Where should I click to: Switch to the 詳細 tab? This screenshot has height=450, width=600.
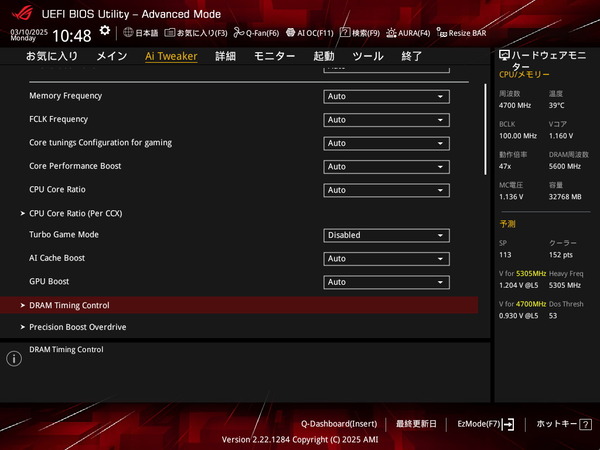click(x=225, y=56)
